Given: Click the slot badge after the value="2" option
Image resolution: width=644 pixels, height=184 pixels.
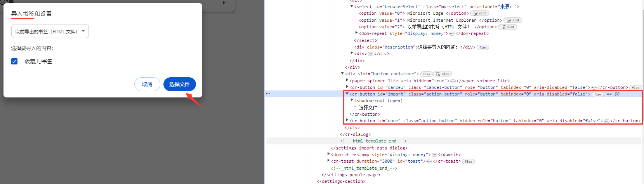Looking at the screenshot, I should tap(508, 27).
